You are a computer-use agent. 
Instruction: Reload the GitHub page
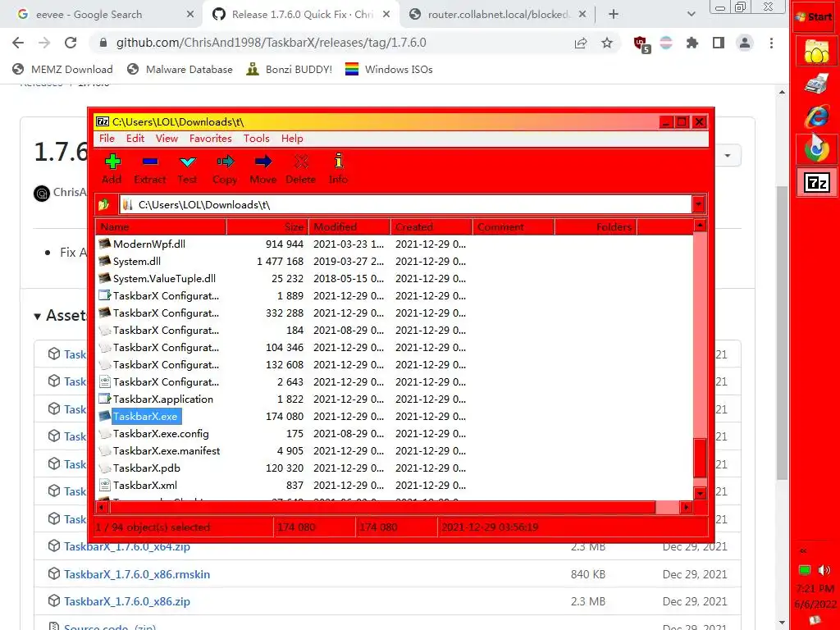tap(71, 43)
